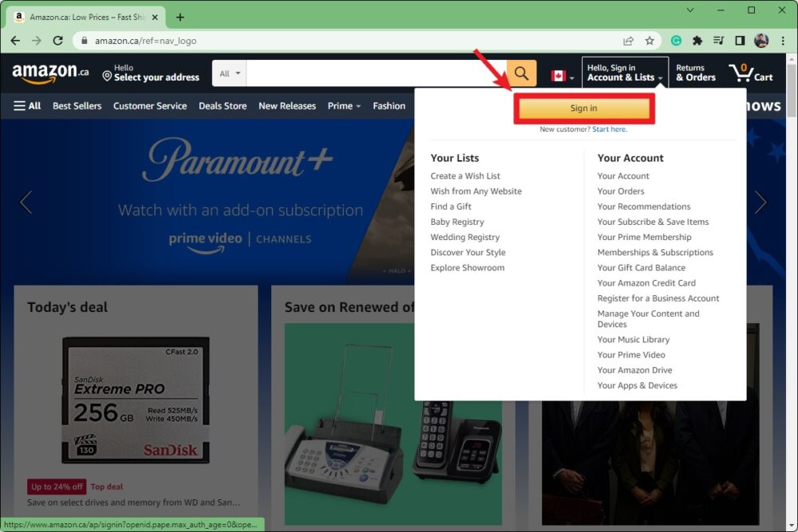Viewport: 798px width, 532px height.
Task: Click the browser reload button
Action: pos(57,41)
